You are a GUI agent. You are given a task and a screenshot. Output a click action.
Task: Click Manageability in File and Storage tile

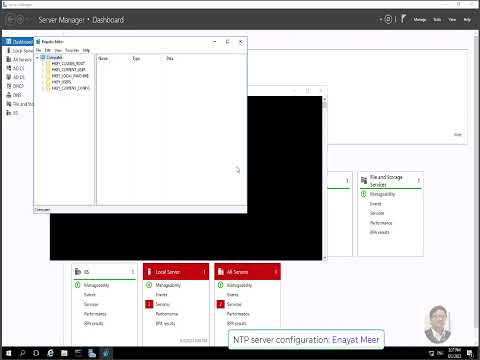click(x=382, y=194)
